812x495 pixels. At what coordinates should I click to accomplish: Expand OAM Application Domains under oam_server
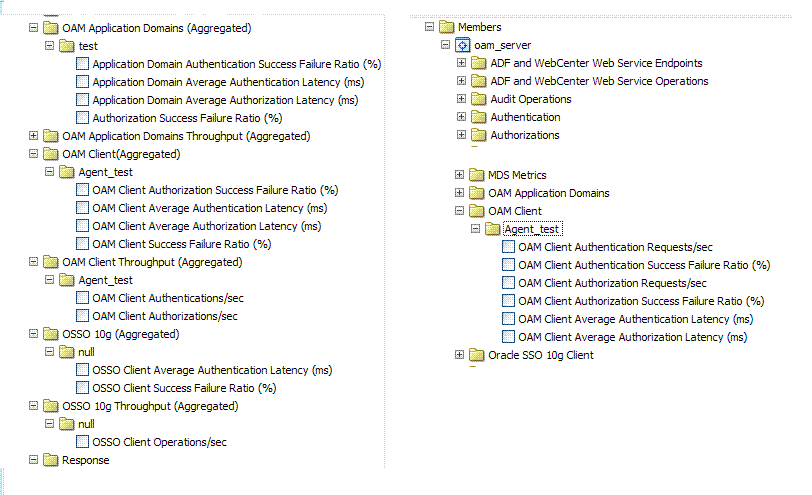[x=459, y=193]
